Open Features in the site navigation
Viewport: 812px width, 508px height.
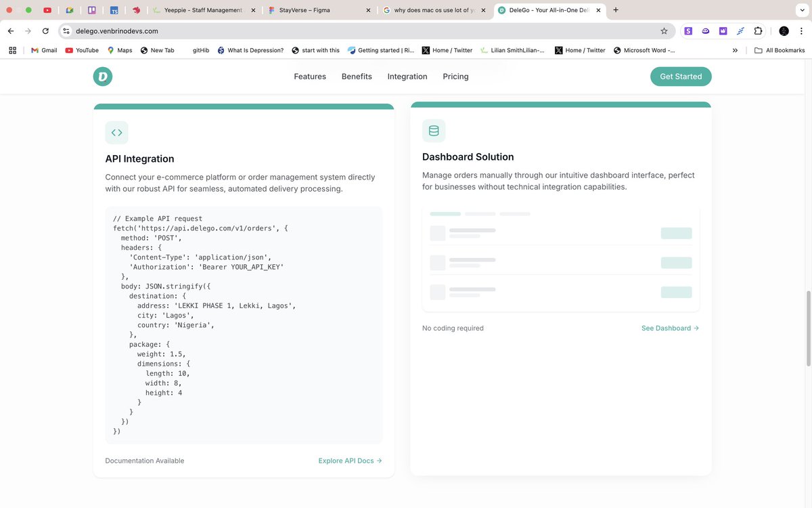(x=310, y=77)
